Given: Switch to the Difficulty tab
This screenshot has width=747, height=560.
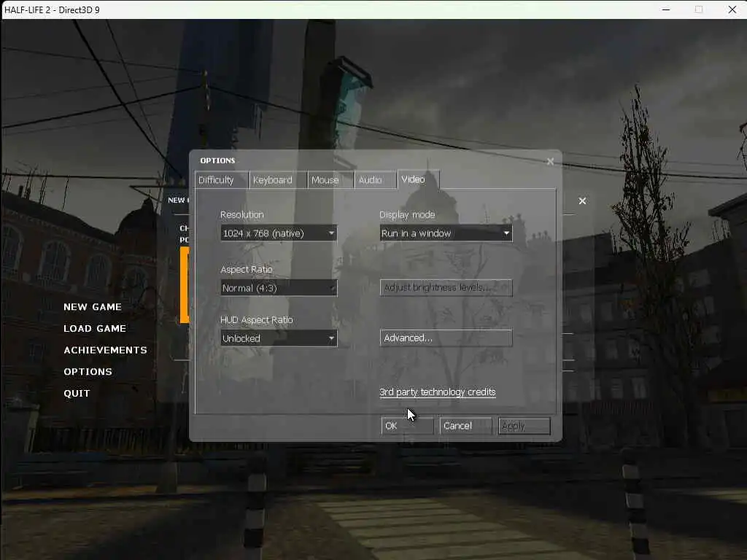Looking at the screenshot, I should tap(222, 180).
